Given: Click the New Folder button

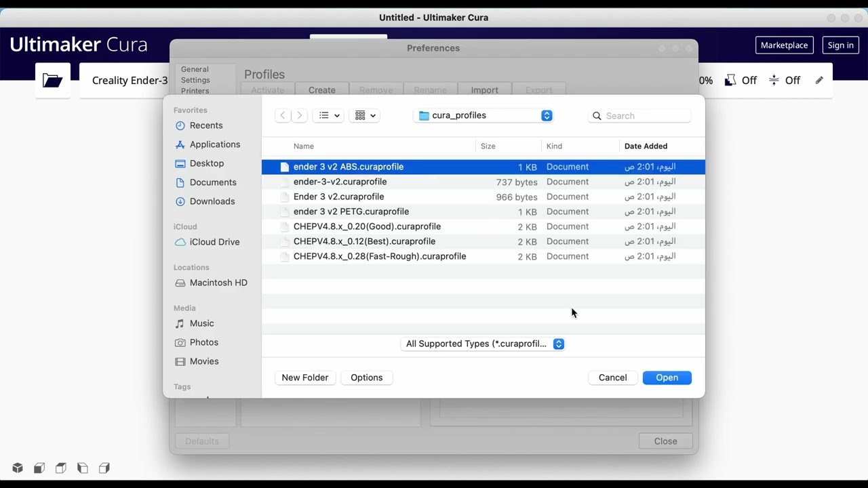Looking at the screenshot, I should [x=304, y=378].
